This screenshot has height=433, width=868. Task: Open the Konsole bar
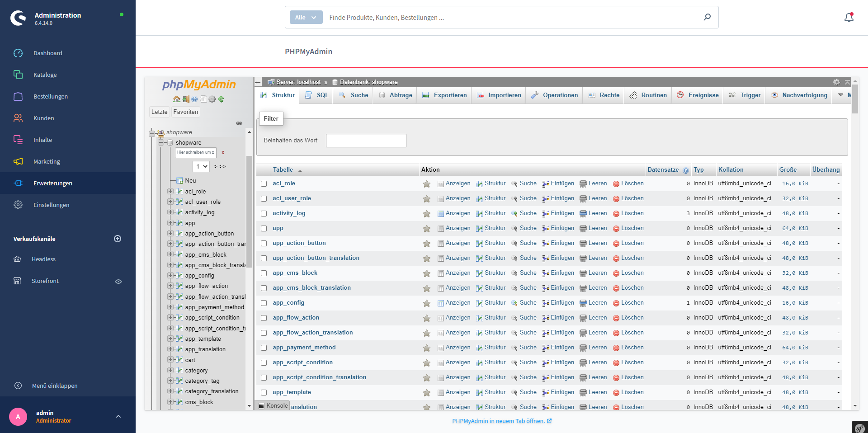[x=273, y=405]
